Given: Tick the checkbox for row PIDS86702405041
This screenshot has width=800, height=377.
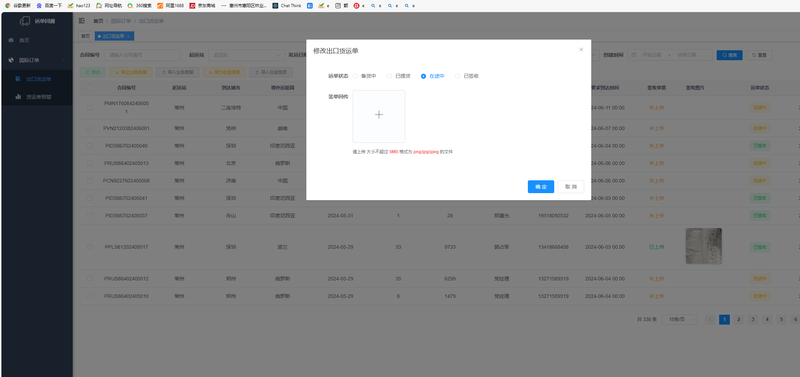Looking at the screenshot, I should [90, 198].
